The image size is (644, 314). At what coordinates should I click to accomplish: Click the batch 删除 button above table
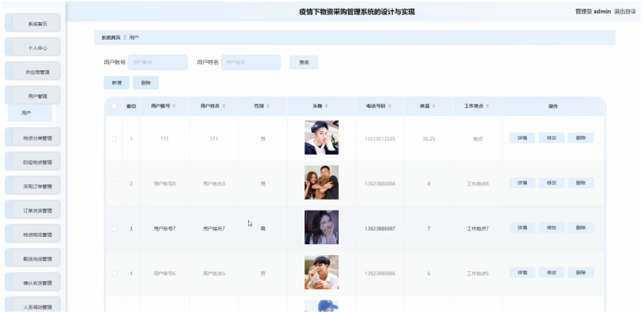point(145,83)
